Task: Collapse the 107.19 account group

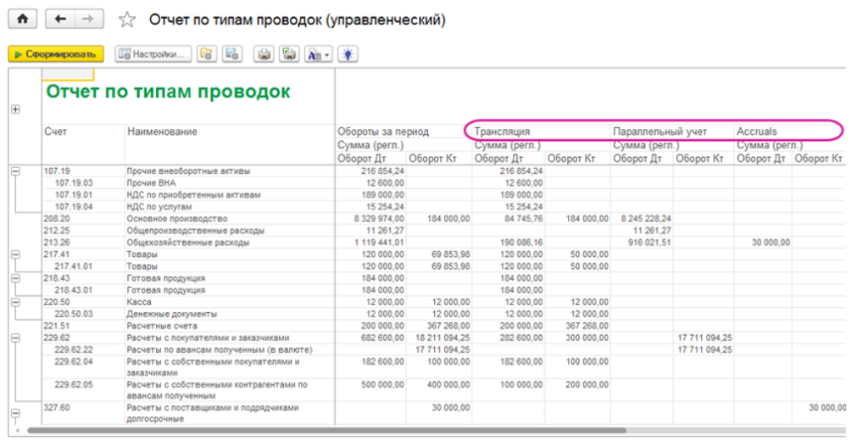Action: 14,170
